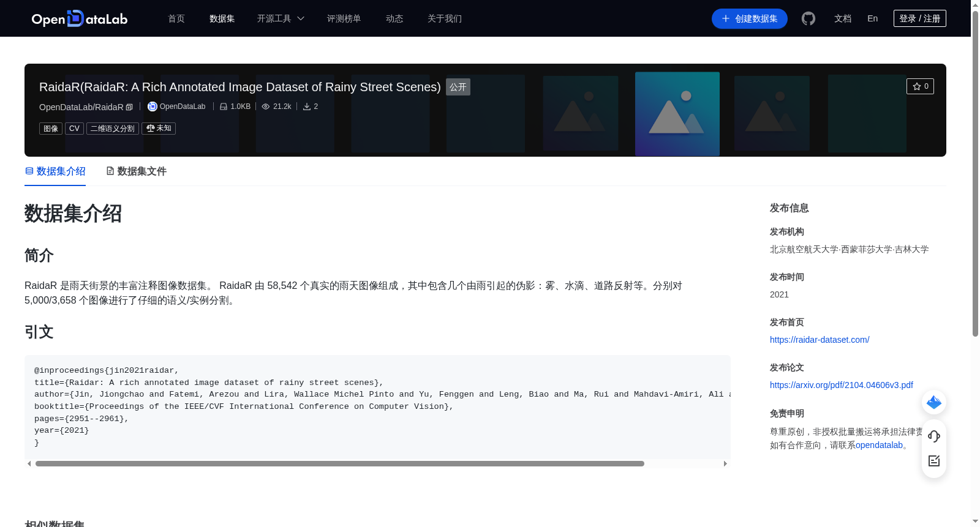Click the 未知 license tag

click(159, 129)
